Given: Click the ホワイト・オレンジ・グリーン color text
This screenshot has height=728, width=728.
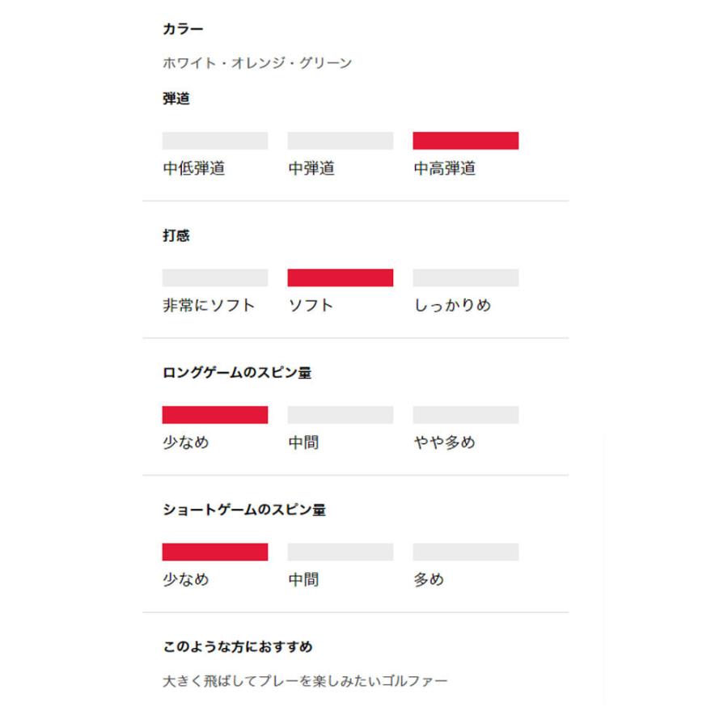Looking at the screenshot, I should coord(257,63).
